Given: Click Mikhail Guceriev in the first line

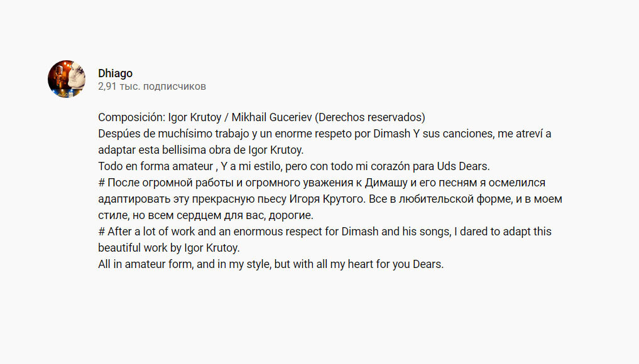Looking at the screenshot, I should [x=272, y=117].
